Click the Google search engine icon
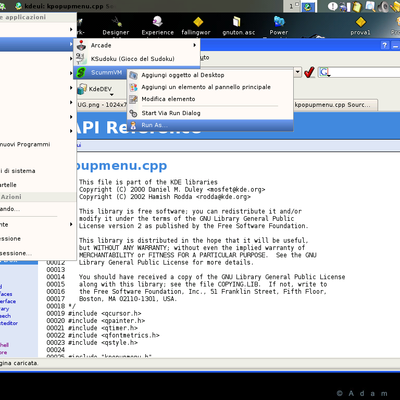The image size is (400, 400). point(324,72)
